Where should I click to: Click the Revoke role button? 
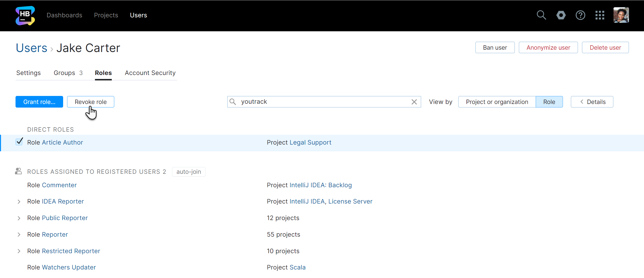[91, 102]
